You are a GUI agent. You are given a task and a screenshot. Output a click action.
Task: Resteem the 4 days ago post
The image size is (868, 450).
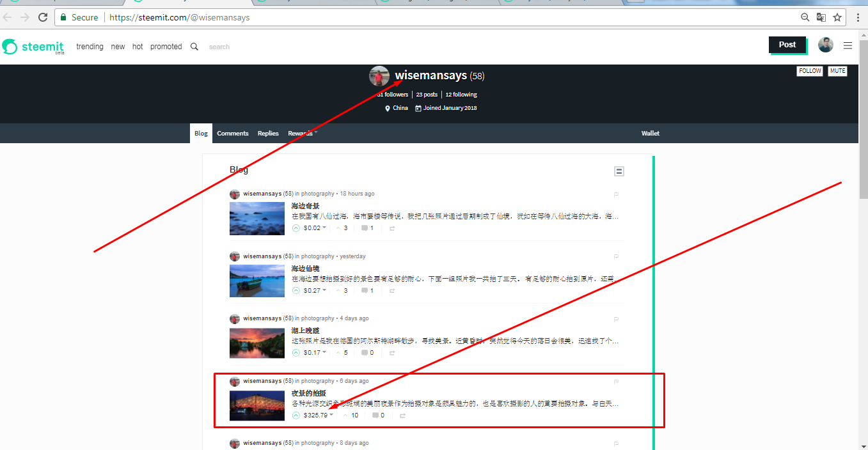[x=392, y=353]
